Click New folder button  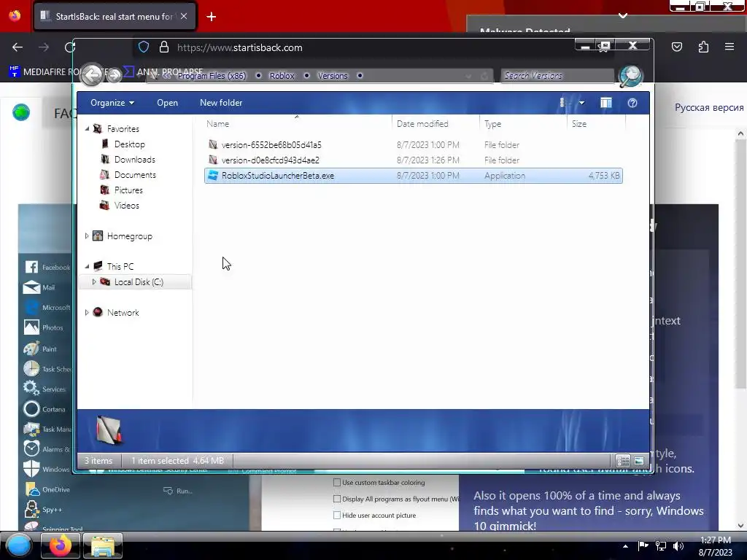tap(221, 103)
